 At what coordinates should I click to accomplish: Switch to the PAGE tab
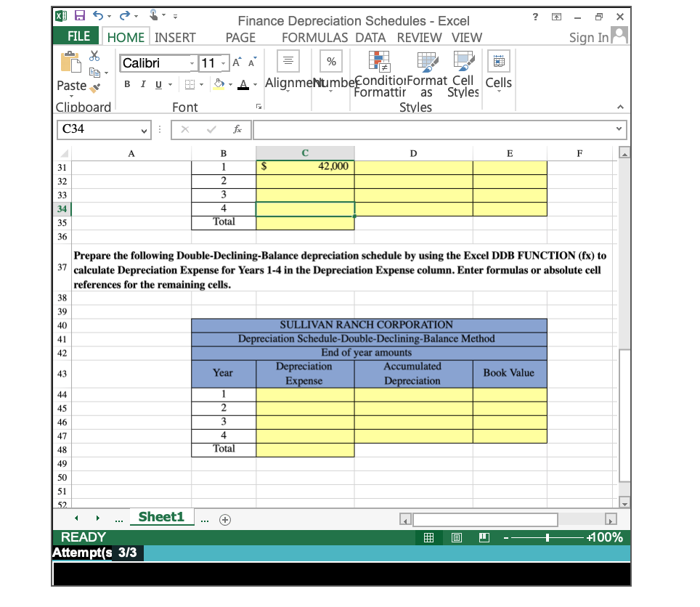click(240, 38)
